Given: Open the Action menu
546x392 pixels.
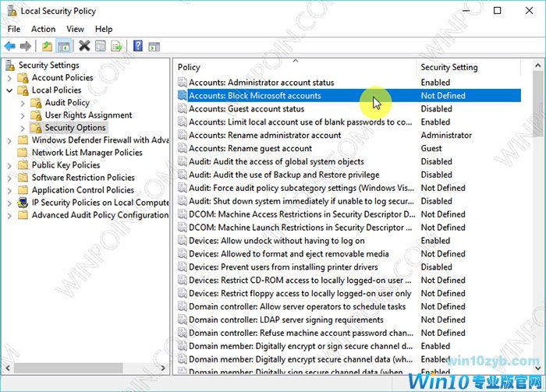Looking at the screenshot, I should 43,29.
